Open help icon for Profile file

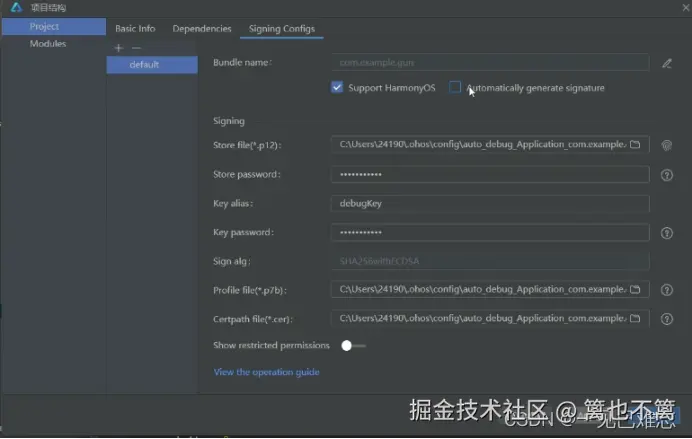point(666,290)
